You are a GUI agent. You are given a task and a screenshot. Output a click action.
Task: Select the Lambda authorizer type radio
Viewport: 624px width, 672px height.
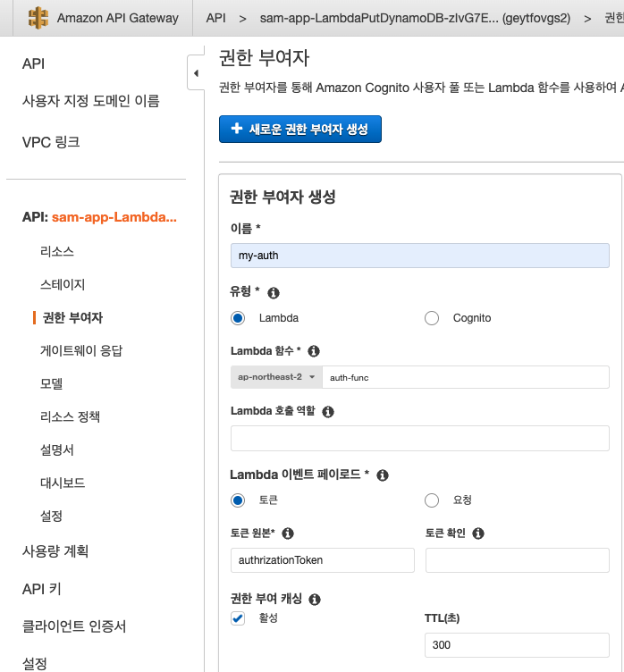click(238, 318)
